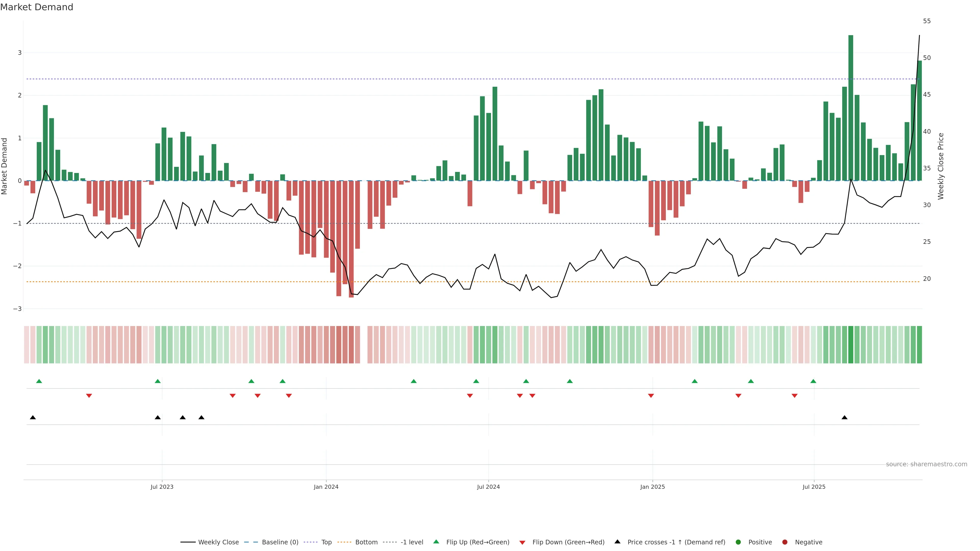This screenshot has height=551, width=980.
Task: Toggle the Top dotted line legend entry
Action: 326,542
